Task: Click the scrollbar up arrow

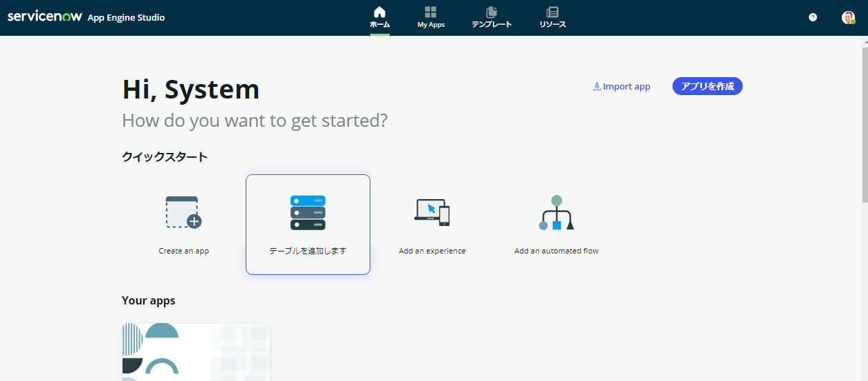Action: click(x=864, y=41)
